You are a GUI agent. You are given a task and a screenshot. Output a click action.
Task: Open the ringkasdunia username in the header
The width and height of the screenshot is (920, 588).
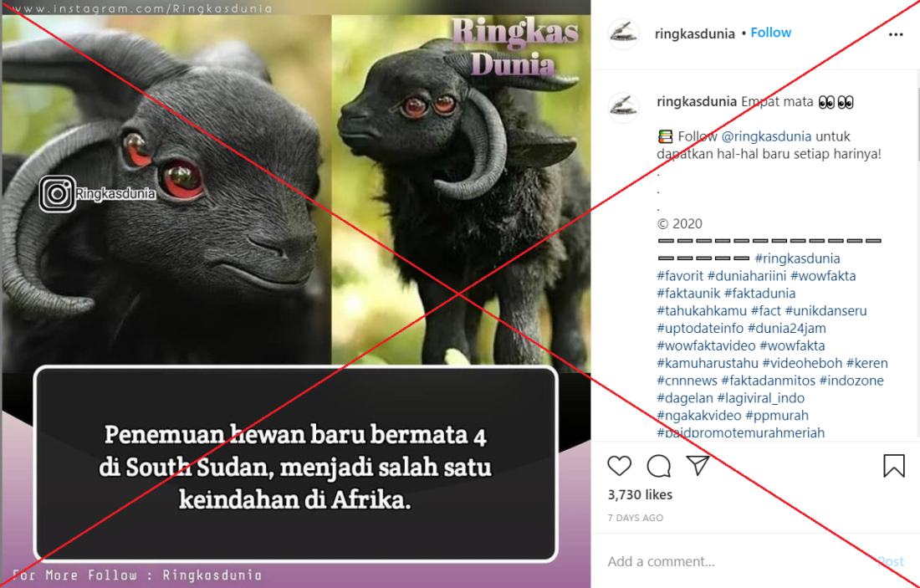pos(695,33)
